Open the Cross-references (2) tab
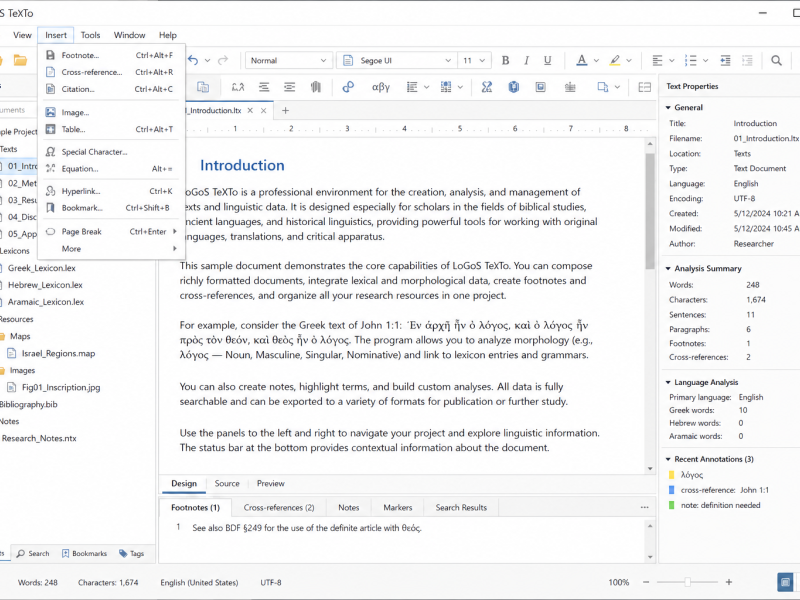 pyautogui.click(x=279, y=508)
